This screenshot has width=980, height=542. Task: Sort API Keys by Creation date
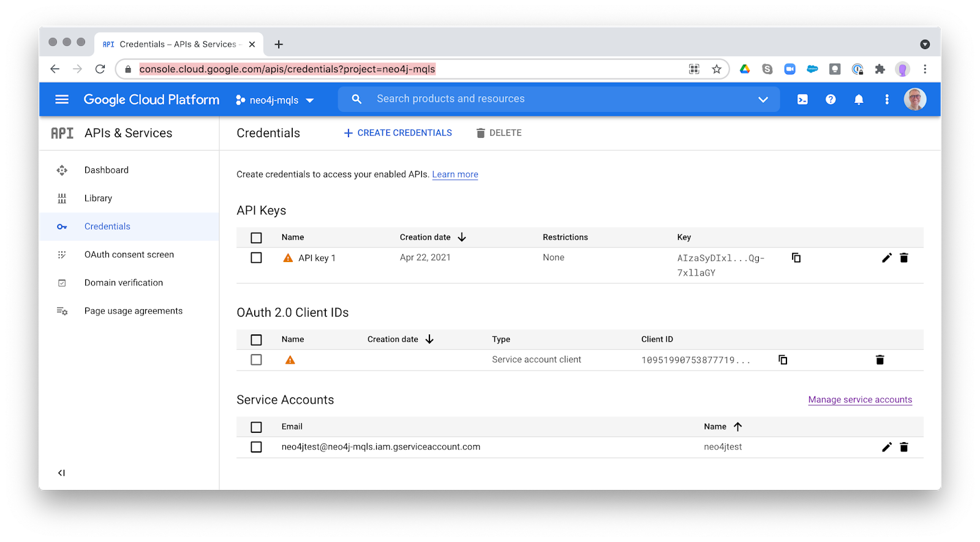[433, 237]
